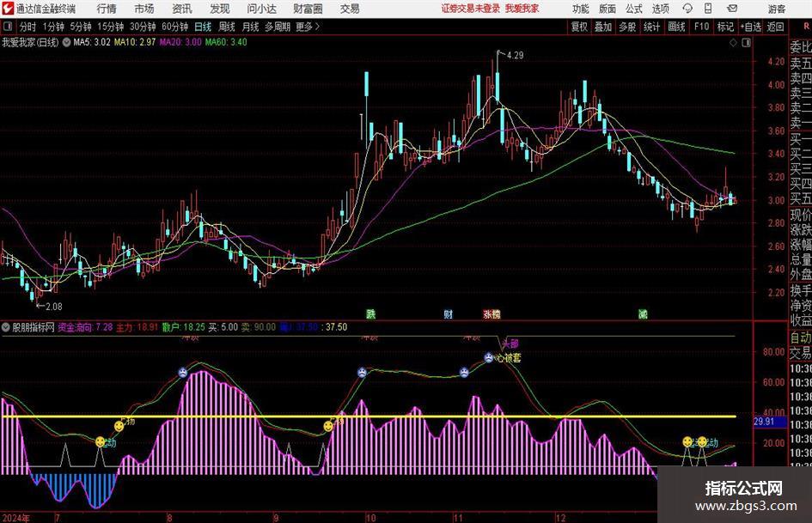Open the 资讯 menu

click(182, 9)
